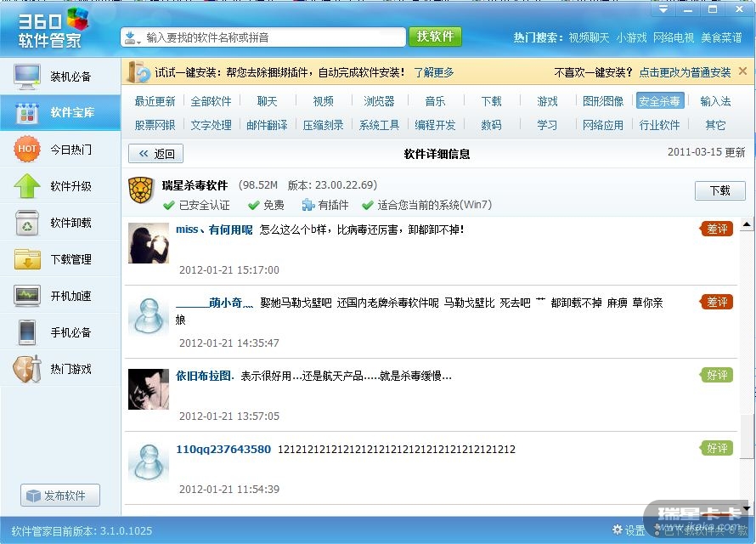
Task: Click the 返回 back button
Action: point(155,154)
